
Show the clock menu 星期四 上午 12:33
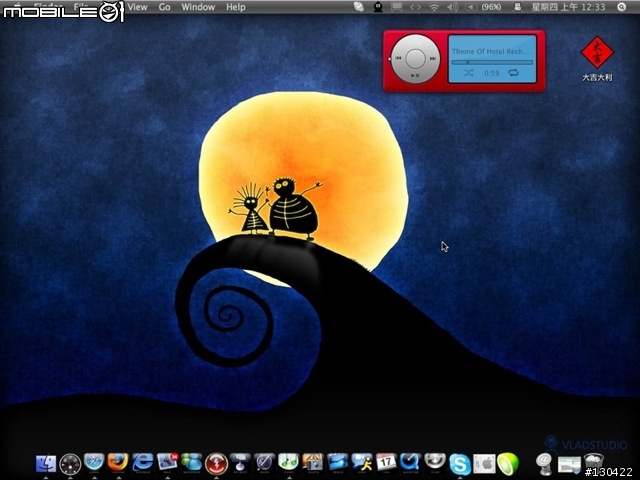point(568,7)
